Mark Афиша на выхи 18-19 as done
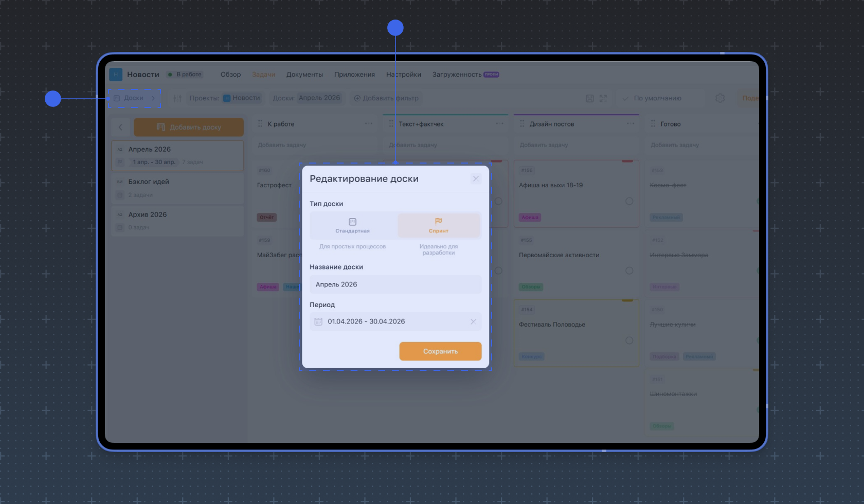The height and width of the screenshot is (504, 864). pyautogui.click(x=629, y=201)
